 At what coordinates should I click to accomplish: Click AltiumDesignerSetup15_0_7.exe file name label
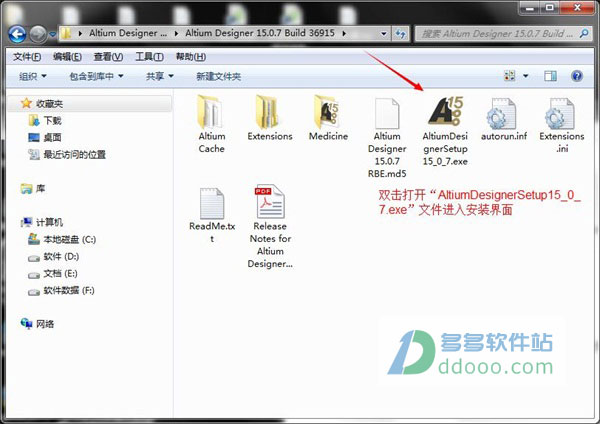[445, 148]
